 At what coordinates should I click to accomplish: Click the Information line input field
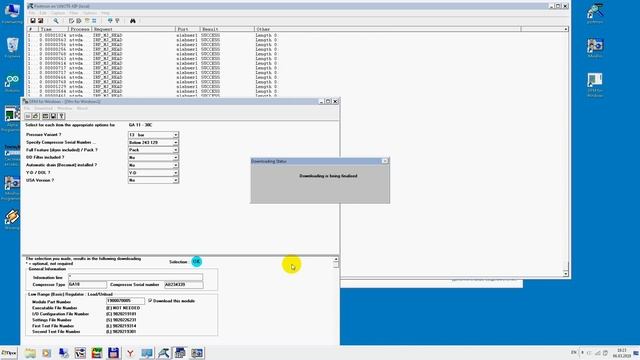tap(136, 277)
